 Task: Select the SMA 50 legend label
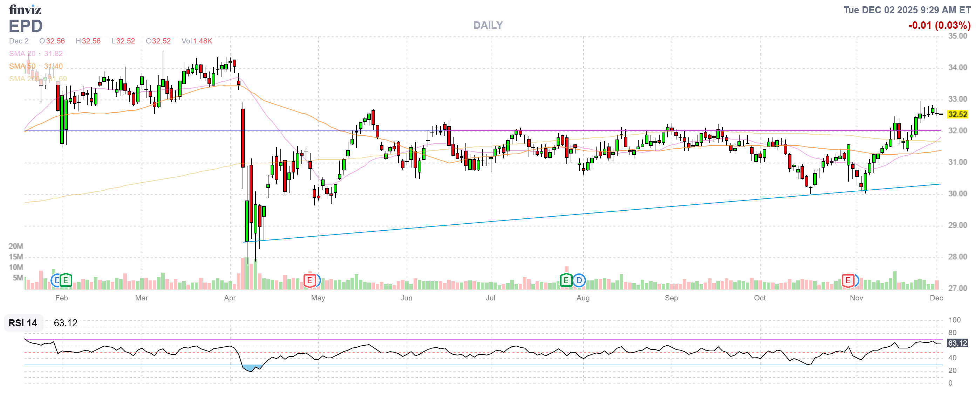click(x=22, y=66)
